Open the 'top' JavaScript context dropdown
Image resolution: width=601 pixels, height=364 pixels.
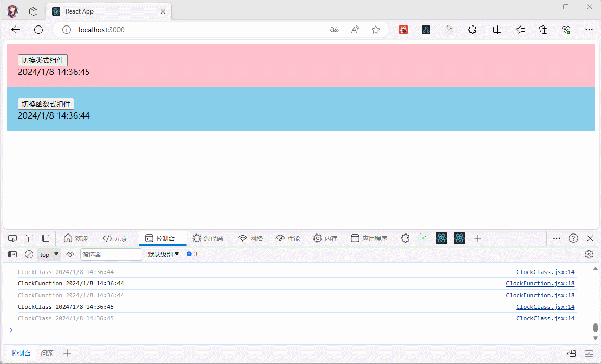[x=49, y=254]
